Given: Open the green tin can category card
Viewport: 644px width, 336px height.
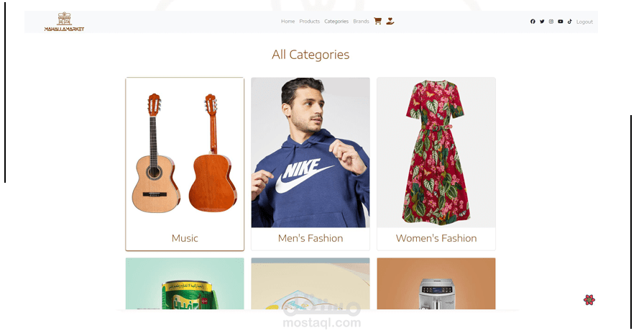Looking at the screenshot, I should [185, 283].
